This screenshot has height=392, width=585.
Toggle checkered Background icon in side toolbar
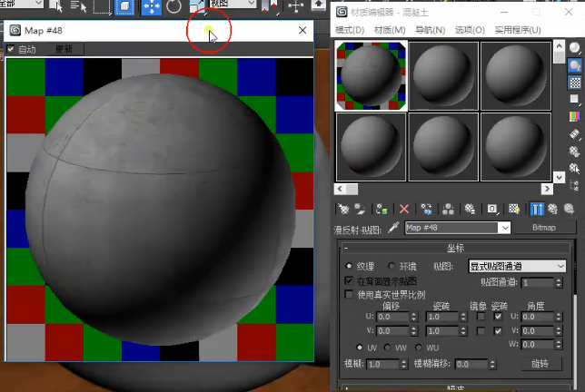(574, 83)
